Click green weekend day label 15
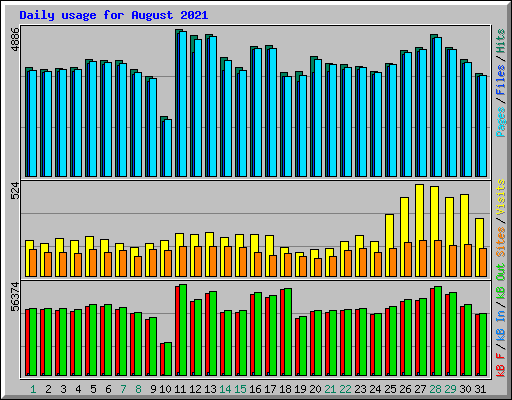The image size is (512, 400). click(240, 389)
